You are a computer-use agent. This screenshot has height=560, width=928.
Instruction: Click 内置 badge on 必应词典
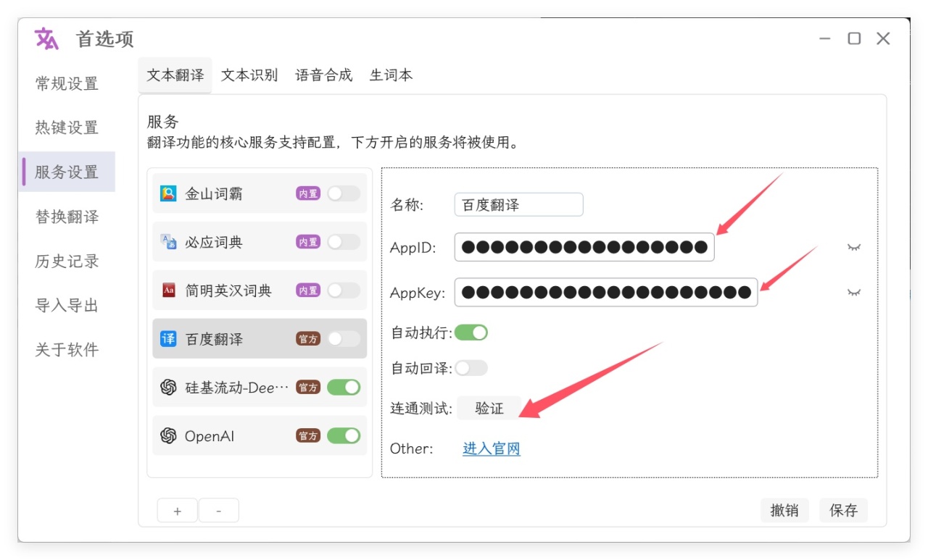[308, 242]
